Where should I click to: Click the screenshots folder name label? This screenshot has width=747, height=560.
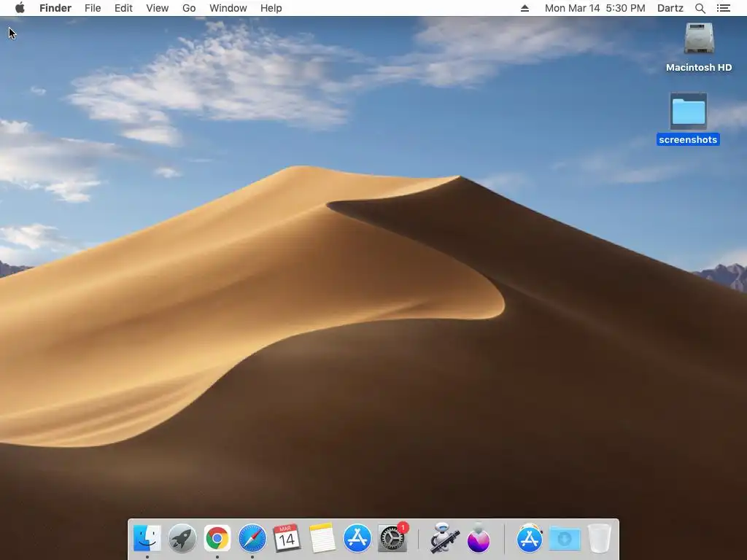(688, 139)
